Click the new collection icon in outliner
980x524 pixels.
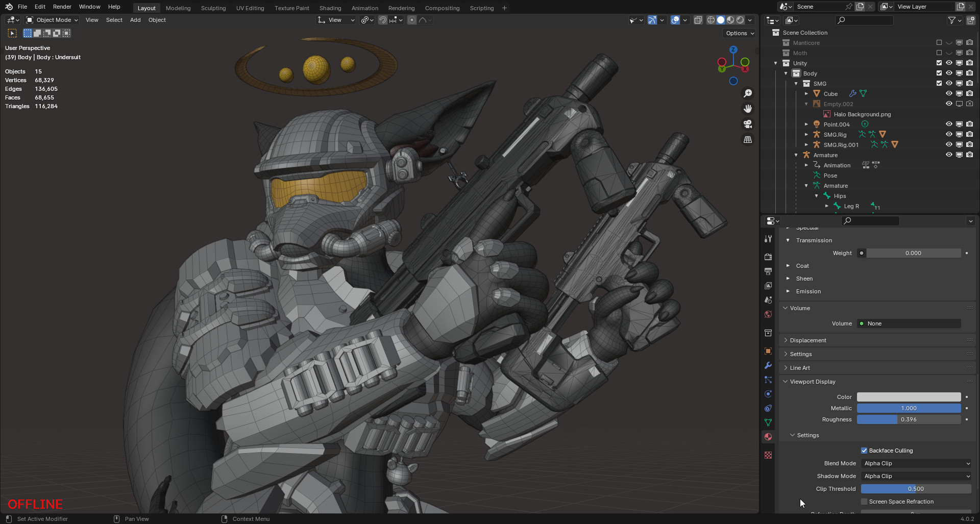(970, 20)
